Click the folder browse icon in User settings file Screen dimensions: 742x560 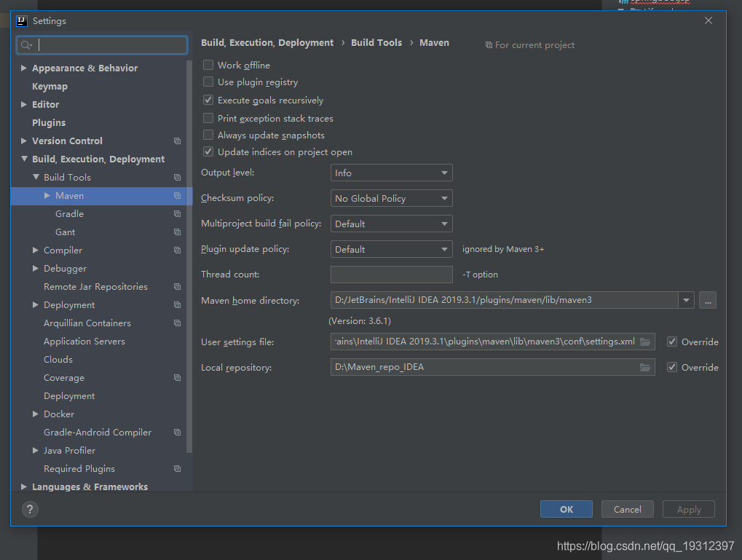(645, 342)
